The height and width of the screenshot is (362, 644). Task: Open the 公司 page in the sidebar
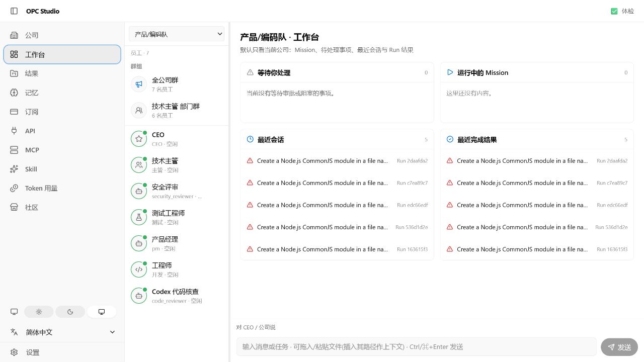pos(62,35)
